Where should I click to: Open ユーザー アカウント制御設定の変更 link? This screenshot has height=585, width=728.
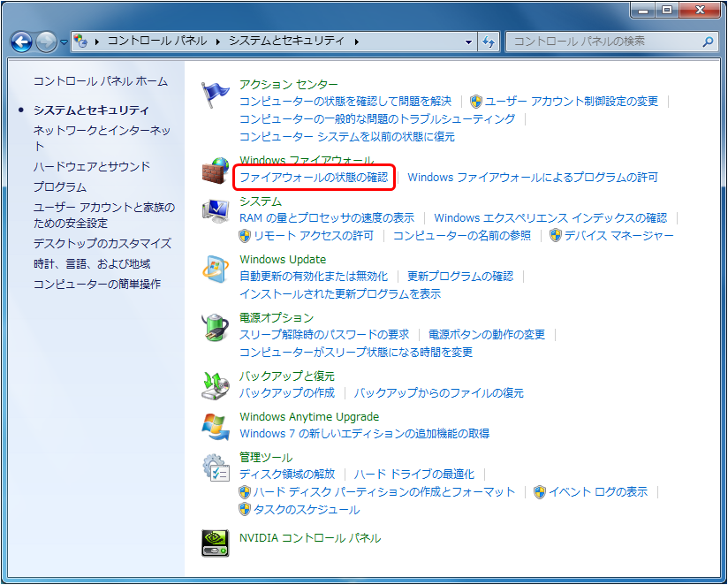coord(571,102)
